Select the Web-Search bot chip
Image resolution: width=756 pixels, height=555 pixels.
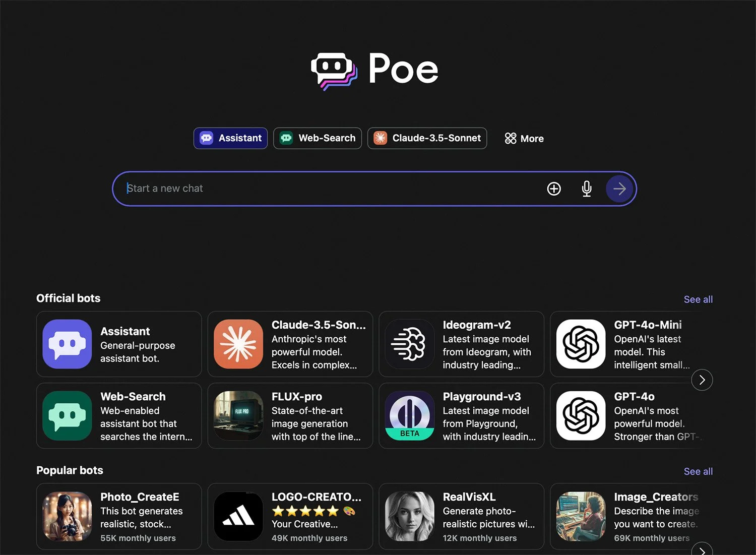coord(318,138)
